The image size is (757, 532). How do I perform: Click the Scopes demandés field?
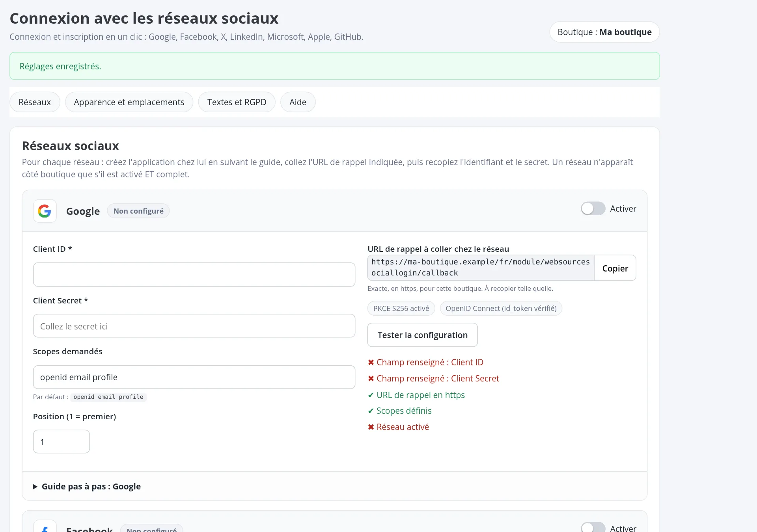point(194,377)
